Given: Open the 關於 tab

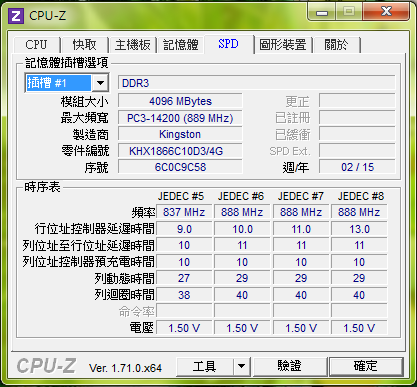Looking at the screenshot, I should (x=336, y=45).
